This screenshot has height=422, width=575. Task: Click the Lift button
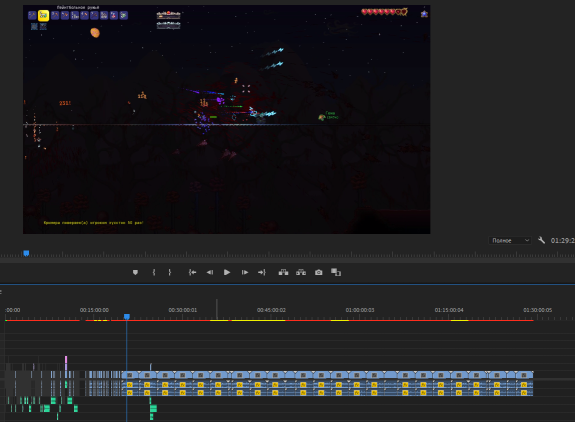tap(283, 272)
